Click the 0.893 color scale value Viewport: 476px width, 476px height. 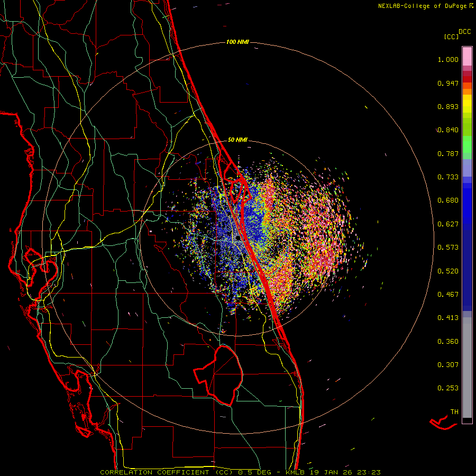tap(448, 106)
